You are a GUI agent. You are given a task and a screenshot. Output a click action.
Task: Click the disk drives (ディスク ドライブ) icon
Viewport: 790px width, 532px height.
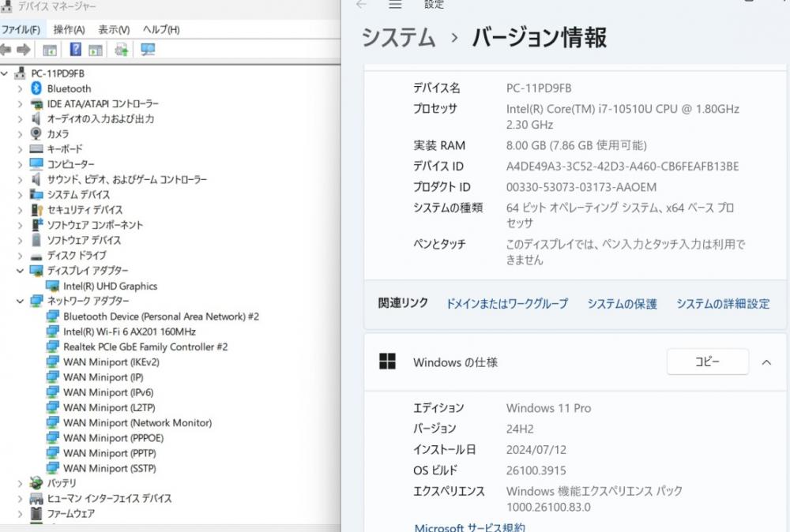point(36,256)
